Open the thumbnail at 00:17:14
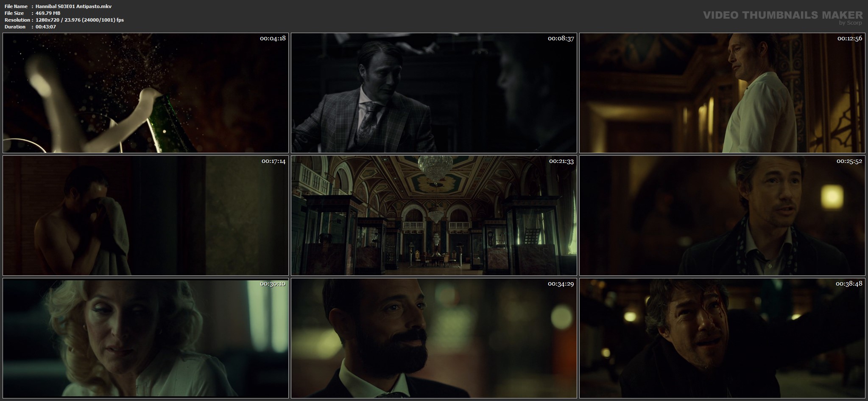Screen dimensions: 868x401 [x=145, y=216]
